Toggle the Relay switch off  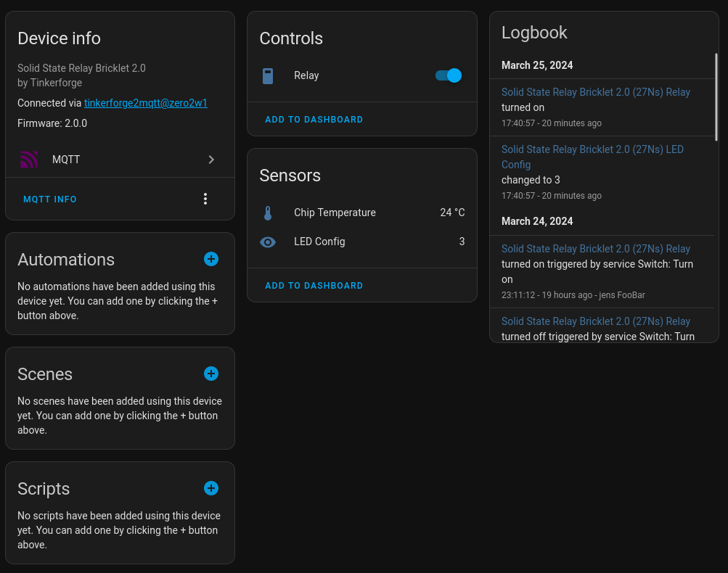[449, 75]
